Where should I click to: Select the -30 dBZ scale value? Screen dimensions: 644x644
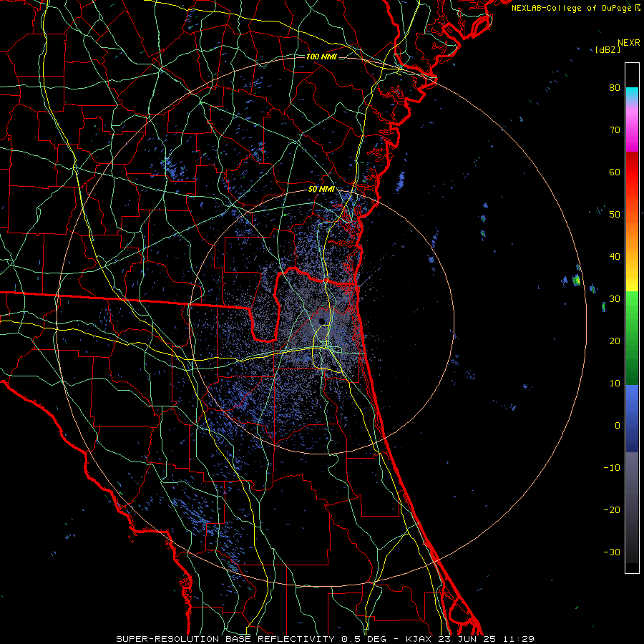pos(612,552)
